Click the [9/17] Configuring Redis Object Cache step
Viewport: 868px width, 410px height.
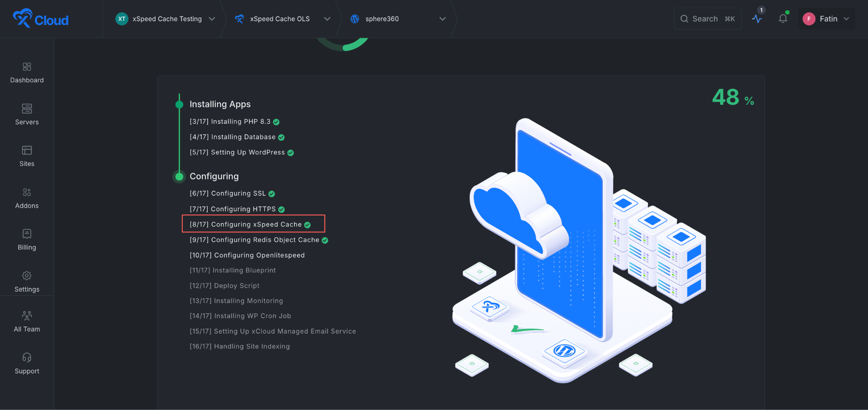[x=259, y=239]
